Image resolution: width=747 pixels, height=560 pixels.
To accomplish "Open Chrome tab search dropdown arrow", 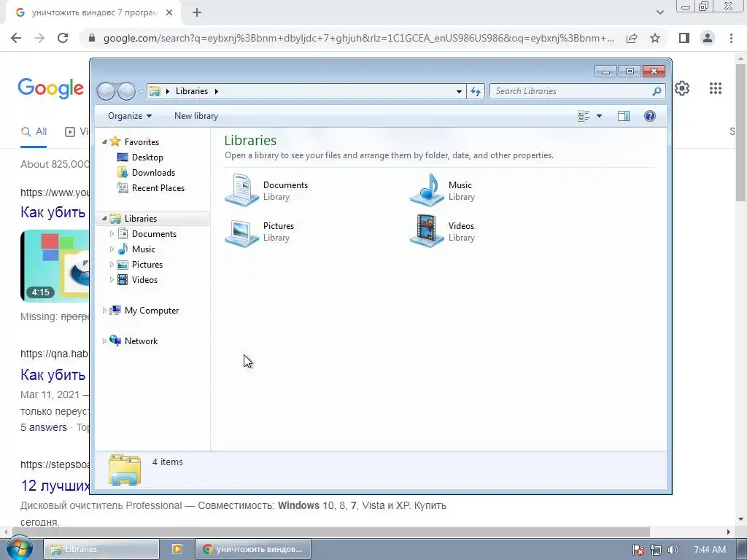I will [659, 12].
